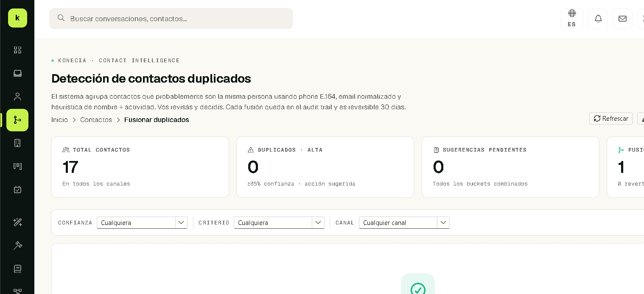Select the highlighted merge-duplicates branch icon
The image size is (644, 294).
(17, 120)
